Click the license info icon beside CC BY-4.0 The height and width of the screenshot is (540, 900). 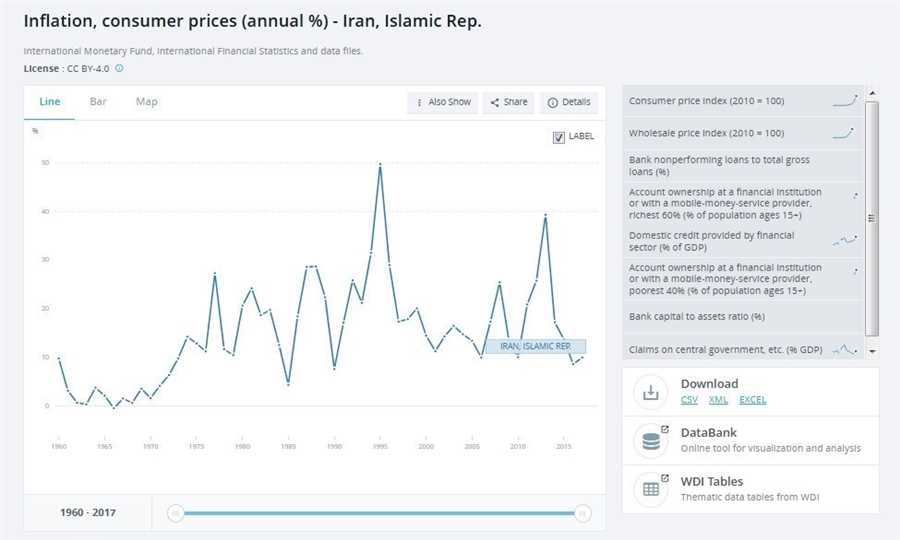pos(119,68)
